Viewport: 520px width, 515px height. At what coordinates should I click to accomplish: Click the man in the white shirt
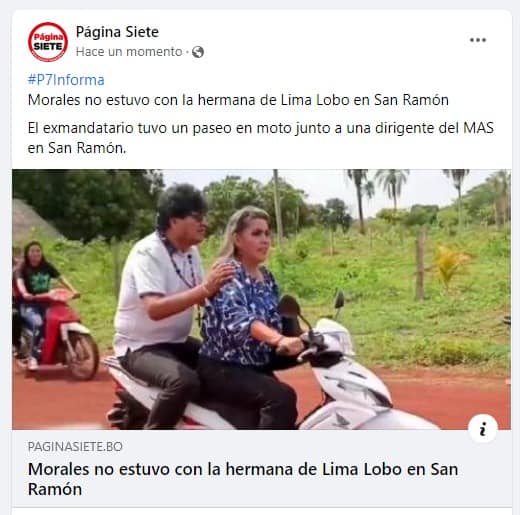(160, 300)
